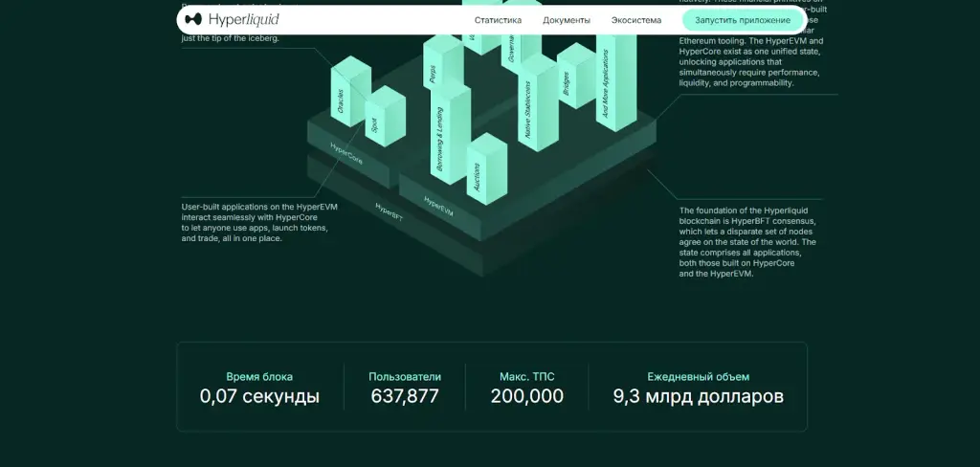Click the 637,877 users value
Viewport: 980px width, 467px height.
click(405, 396)
